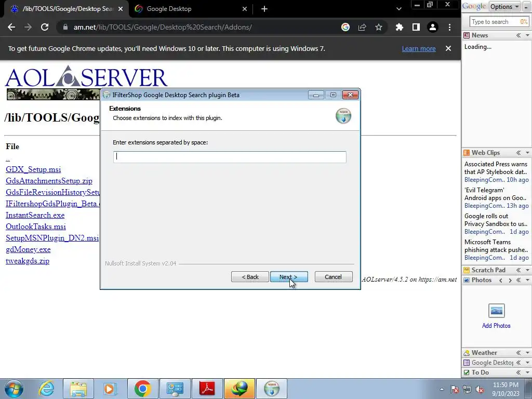
Task: Open the GDX_Setup.msi link
Action: pyautogui.click(x=33, y=169)
